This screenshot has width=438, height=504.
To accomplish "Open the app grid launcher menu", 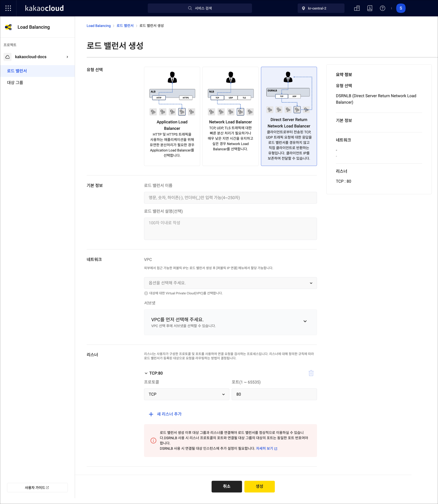I will click(8, 8).
